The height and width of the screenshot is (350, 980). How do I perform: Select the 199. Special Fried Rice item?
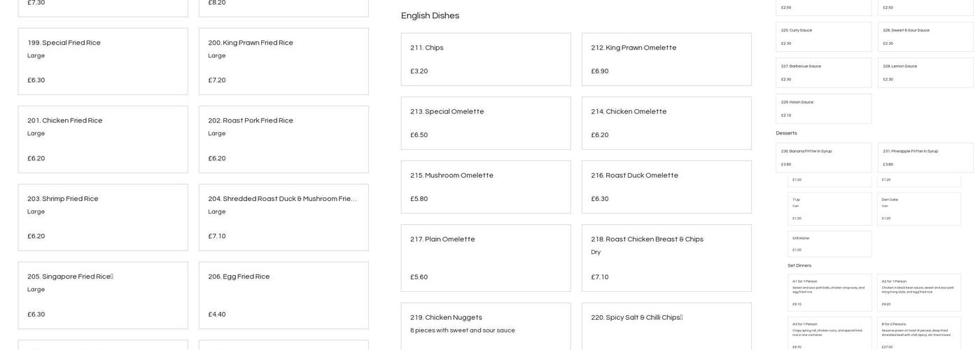(x=103, y=62)
